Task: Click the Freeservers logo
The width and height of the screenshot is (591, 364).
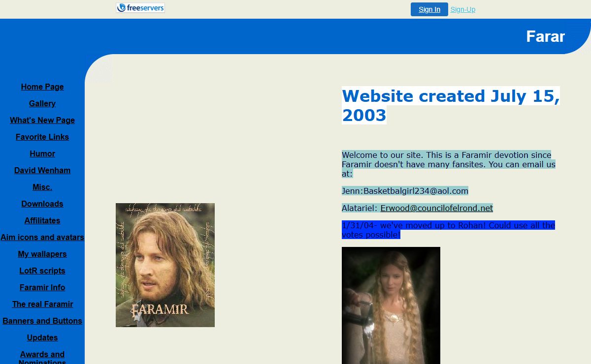Action: click(140, 8)
